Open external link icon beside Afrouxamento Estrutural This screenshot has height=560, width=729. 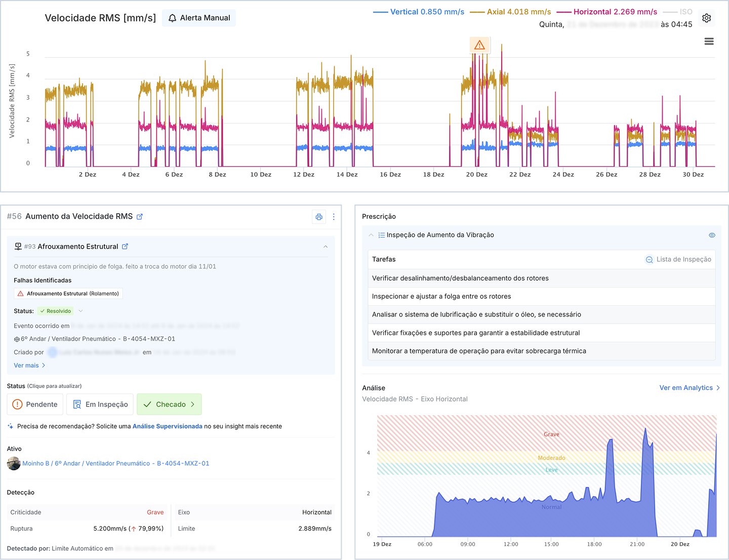tap(125, 247)
